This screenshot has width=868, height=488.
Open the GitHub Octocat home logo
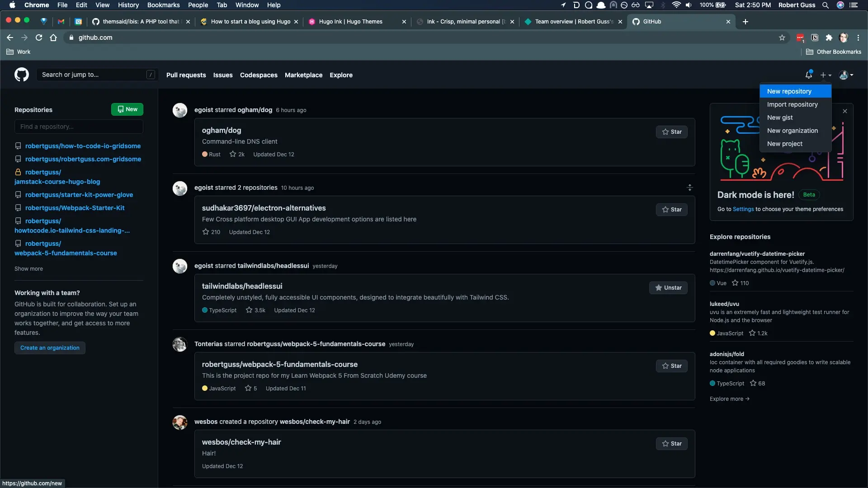click(22, 75)
